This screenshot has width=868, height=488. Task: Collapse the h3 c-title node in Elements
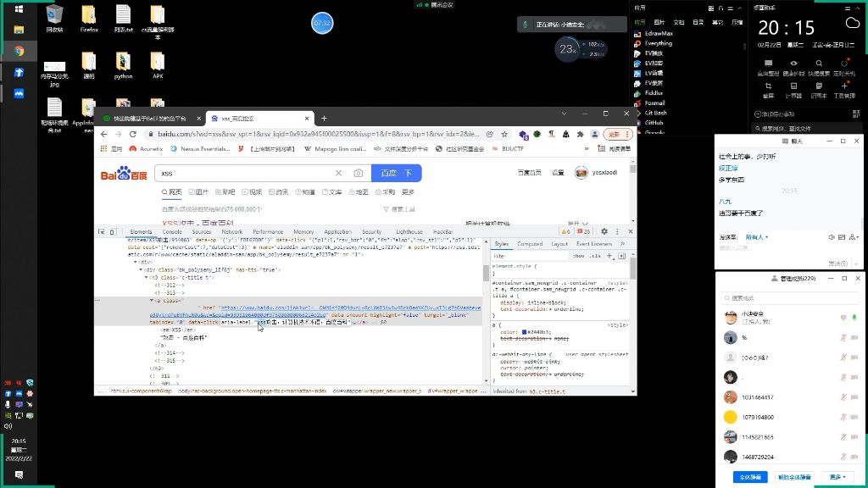point(147,277)
